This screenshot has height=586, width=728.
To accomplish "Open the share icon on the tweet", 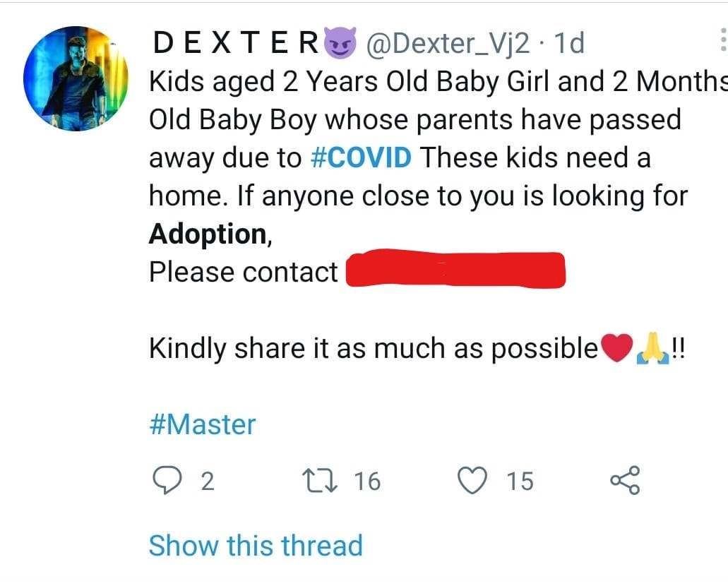I will [624, 481].
